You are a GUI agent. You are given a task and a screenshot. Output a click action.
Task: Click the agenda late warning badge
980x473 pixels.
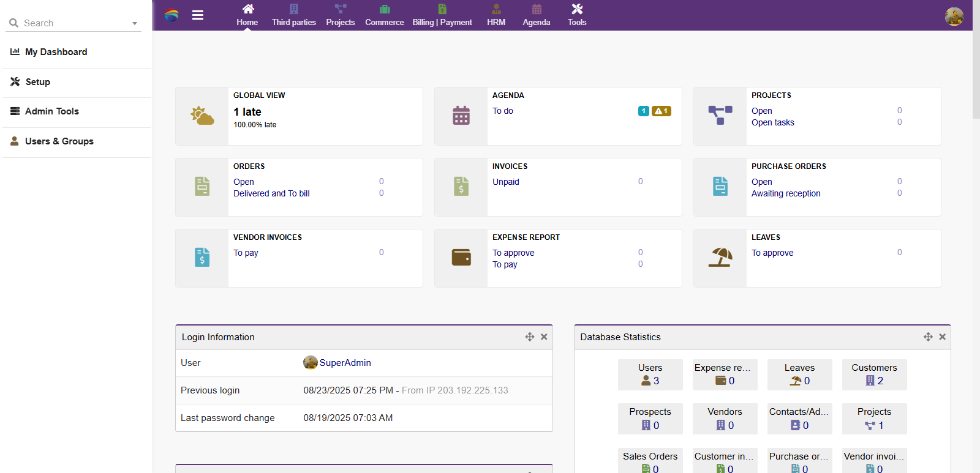pyautogui.click(x=661, y=111)
